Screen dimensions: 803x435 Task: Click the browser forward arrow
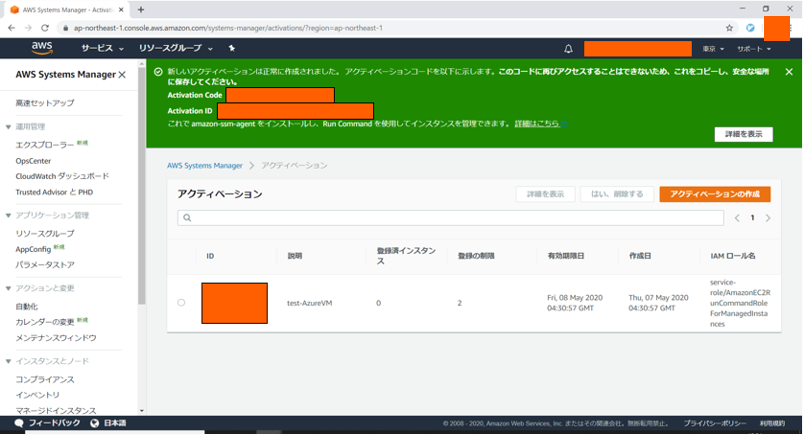28,28
